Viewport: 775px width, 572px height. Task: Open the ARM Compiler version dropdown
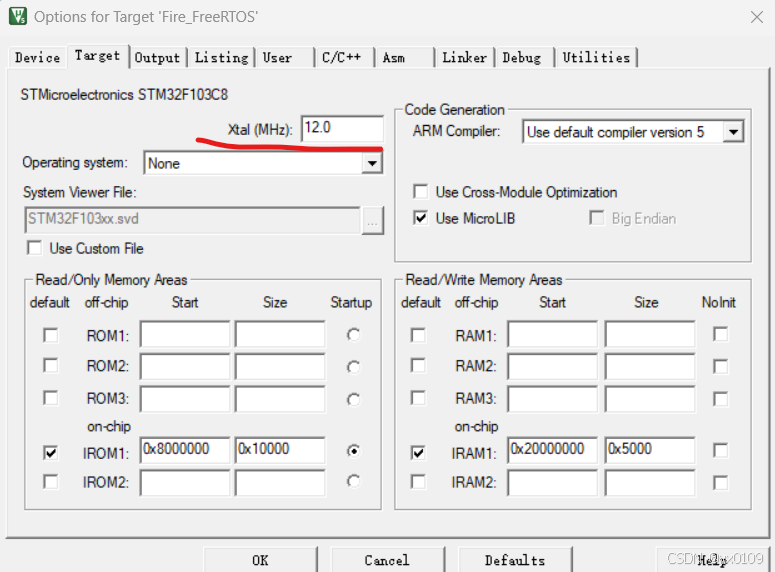click(733, 132)
